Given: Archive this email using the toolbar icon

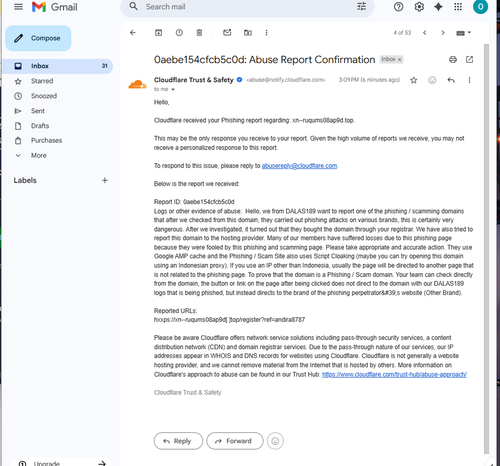Looking at the screenshot, I should click(158, 33).
